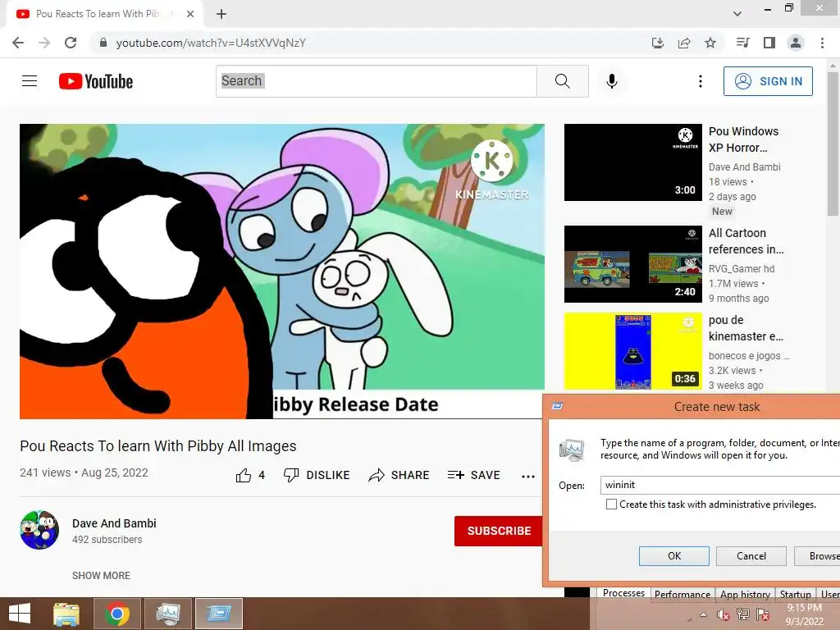Bookmark this tab with star icon
This screenshot has width=840, height=630.
pos(710,43)
